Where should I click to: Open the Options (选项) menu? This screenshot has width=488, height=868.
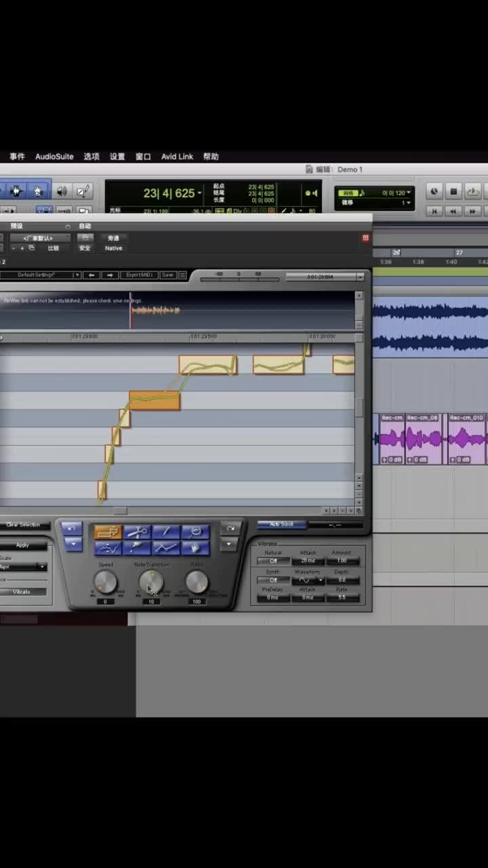pos(91,157)
